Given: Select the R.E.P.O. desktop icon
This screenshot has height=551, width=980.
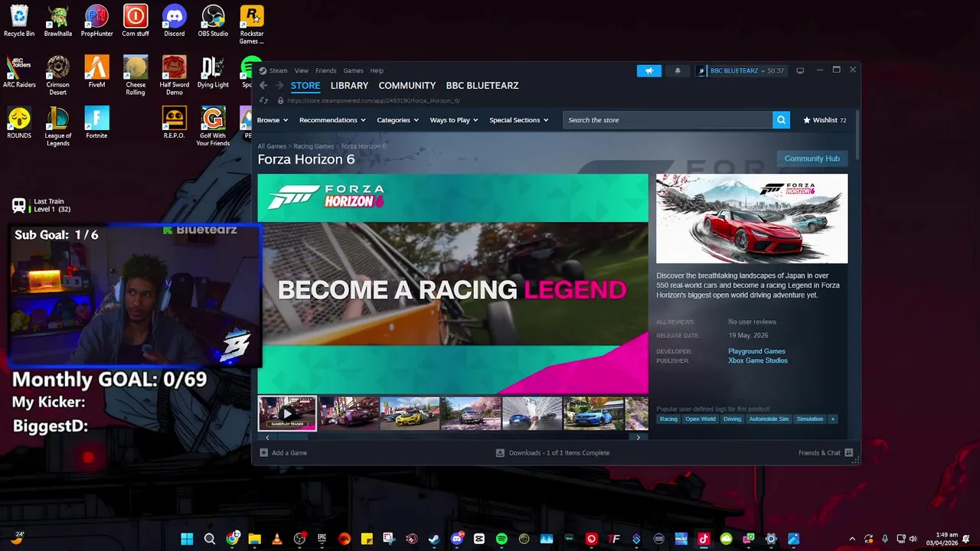Looking at the screenshot, I should coord(175,122).
